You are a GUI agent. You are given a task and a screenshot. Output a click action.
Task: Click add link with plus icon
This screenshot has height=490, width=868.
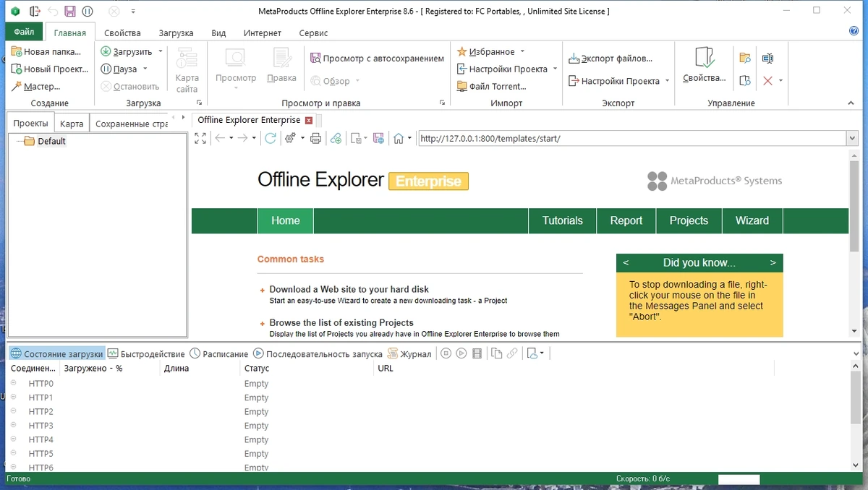(336, 138)
